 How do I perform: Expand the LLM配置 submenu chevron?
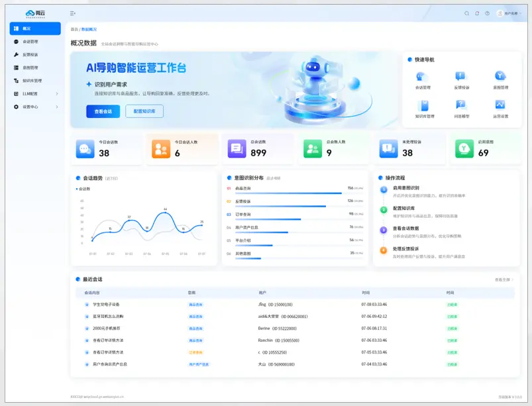click(57, 93)
